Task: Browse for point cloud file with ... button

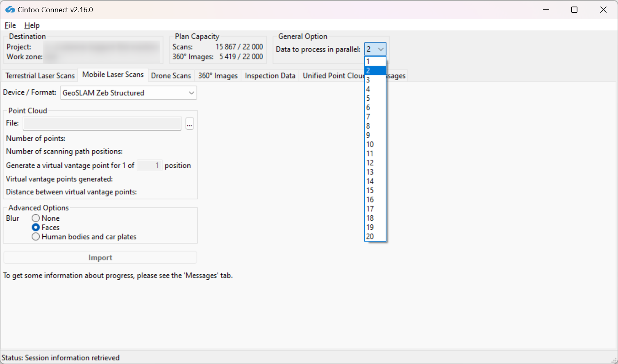Action: coord(189,123)
